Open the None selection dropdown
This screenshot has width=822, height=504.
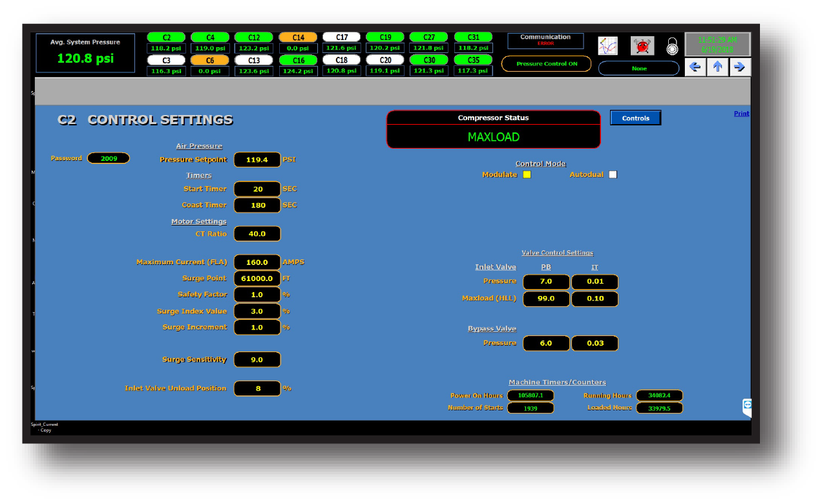(x=638, y=67)
